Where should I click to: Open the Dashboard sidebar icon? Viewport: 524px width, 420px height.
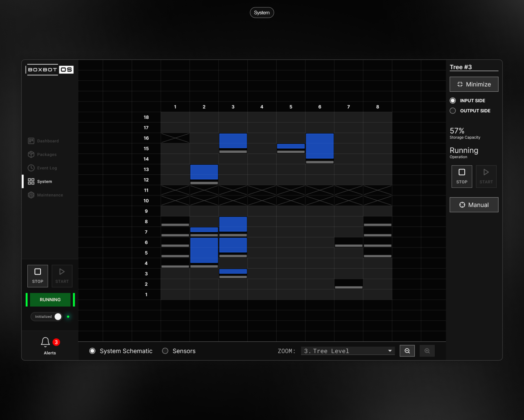31,141
